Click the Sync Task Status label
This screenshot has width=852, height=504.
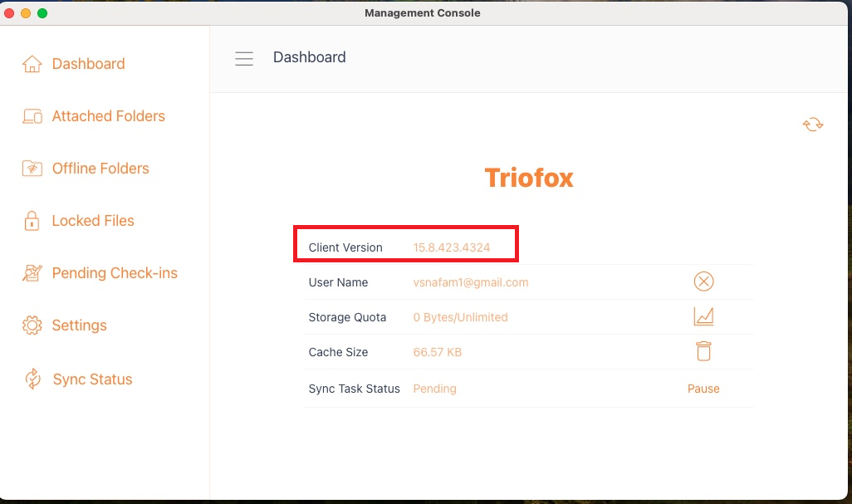click(355, 389)
